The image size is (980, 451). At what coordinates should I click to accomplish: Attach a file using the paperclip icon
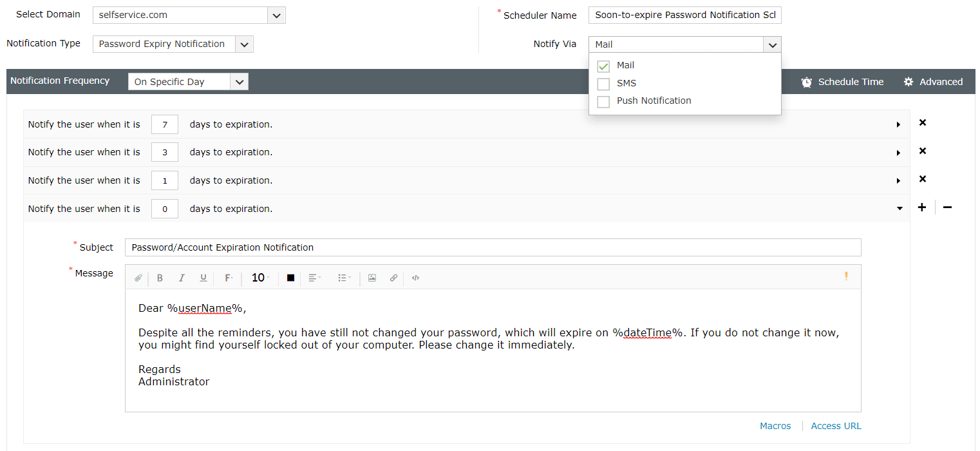[x=138, y=278]
